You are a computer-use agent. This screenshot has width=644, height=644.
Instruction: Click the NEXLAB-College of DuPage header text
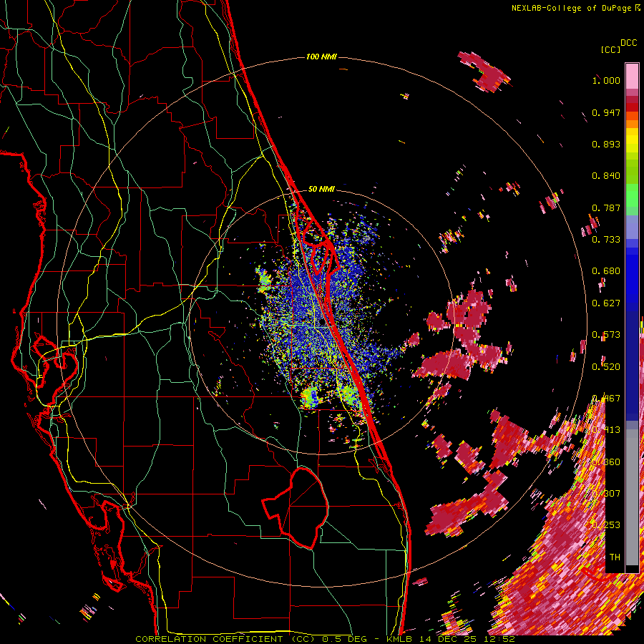(572, 8)
